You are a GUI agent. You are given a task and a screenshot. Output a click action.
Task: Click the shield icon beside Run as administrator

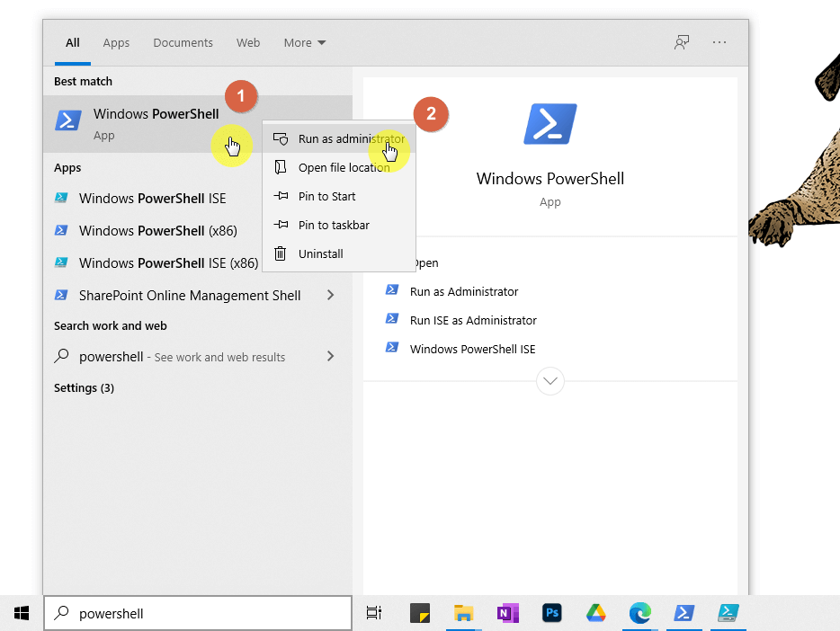(x=281, y=139)
